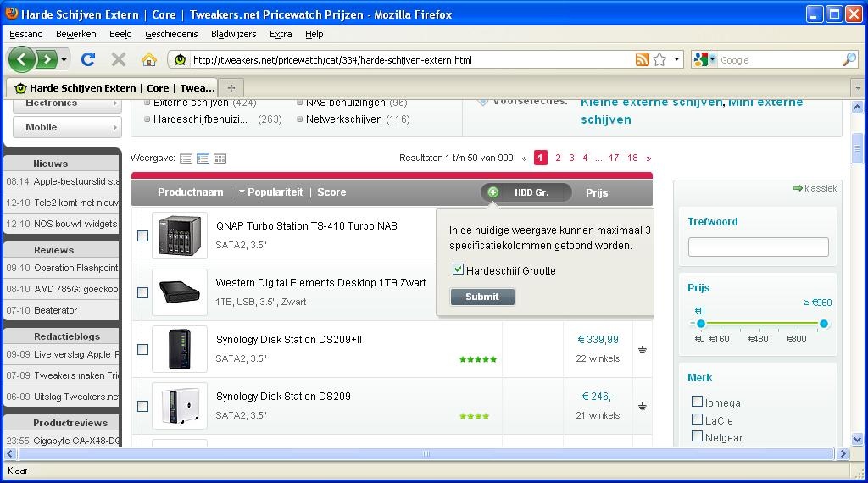Open the Geschiedenis menu

[x=171, y=34]
